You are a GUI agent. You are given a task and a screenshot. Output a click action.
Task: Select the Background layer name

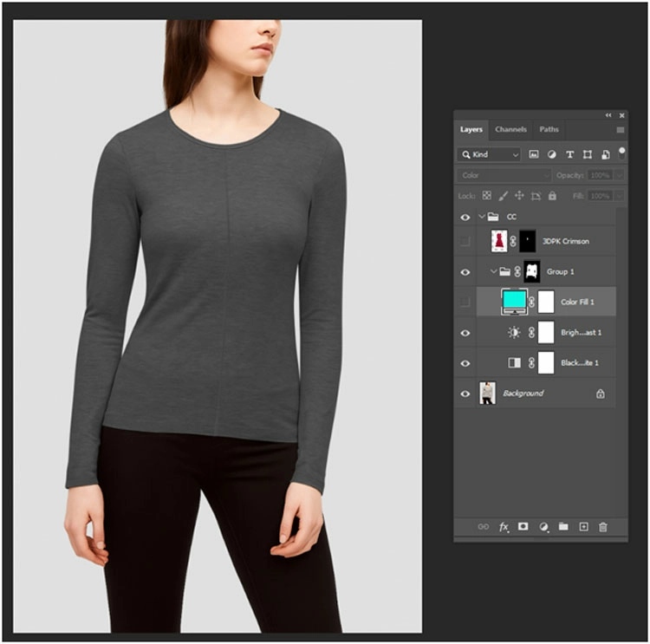[x=523, y=394]
